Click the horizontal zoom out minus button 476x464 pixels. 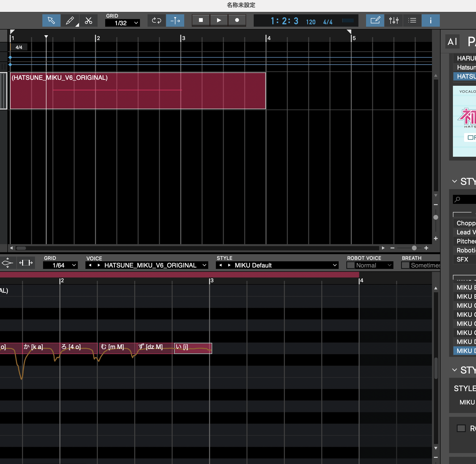(392, 248)
